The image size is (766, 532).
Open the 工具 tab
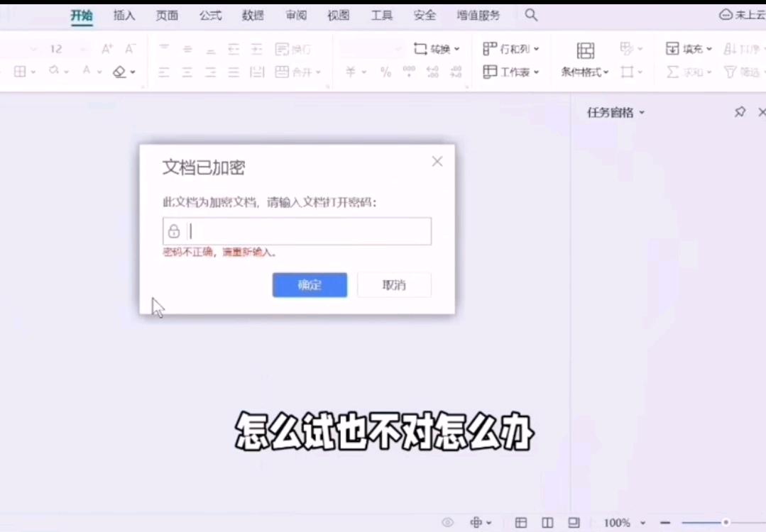pyautogui.click(x=381, y=16)
